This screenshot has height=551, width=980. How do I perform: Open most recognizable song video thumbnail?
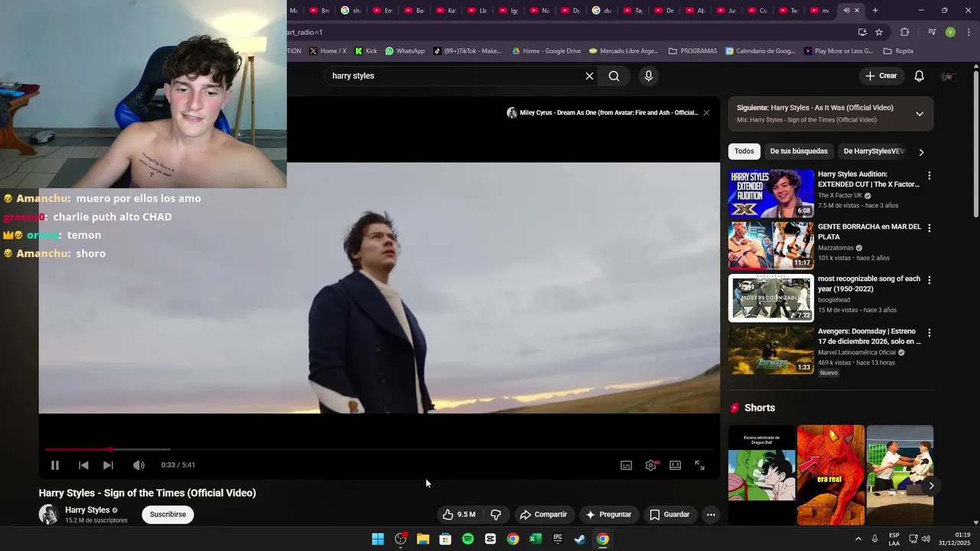coord(771,298)
